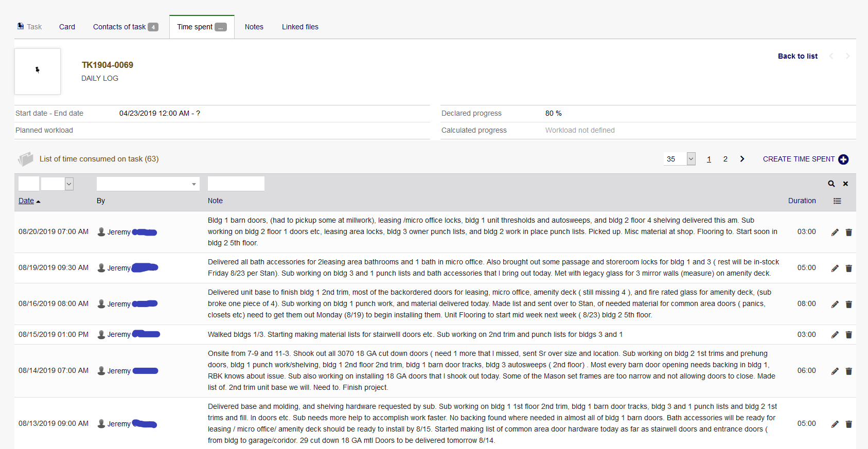Go to page 2 of the list
Viewport: 868px width, 449px height.
click(x=725, y=159)
